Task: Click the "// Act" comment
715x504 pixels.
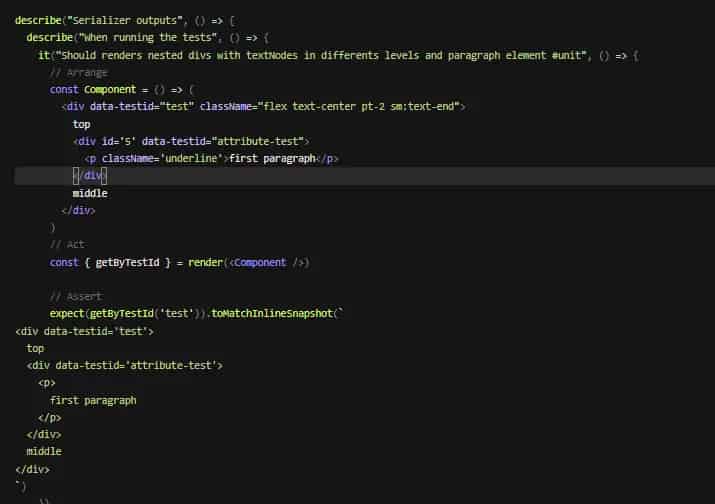Action: (67, 244)
